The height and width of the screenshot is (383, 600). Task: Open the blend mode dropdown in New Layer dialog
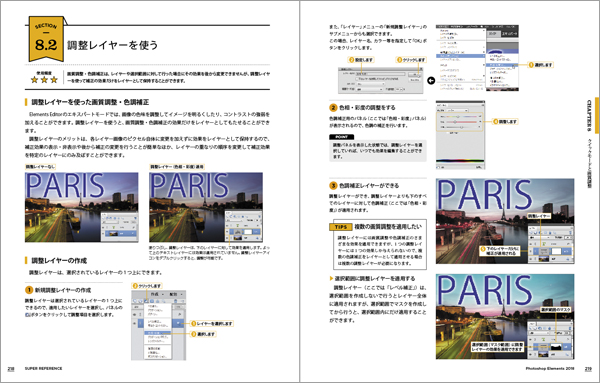click(x=369, y=89)
